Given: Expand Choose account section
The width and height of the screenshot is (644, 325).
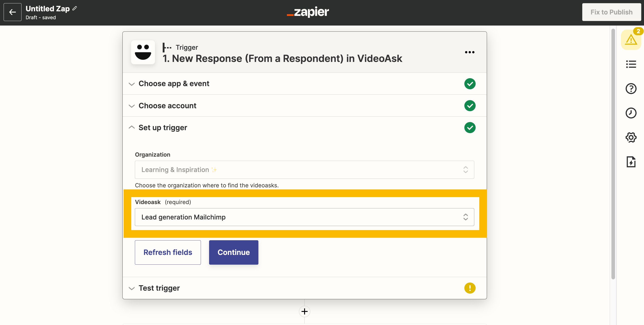Looking at the screenshot, I should (x=305, y=106).
